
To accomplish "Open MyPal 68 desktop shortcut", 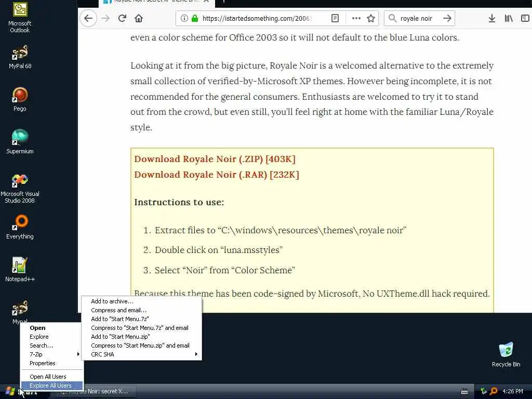I will click(x=20, y=57).
